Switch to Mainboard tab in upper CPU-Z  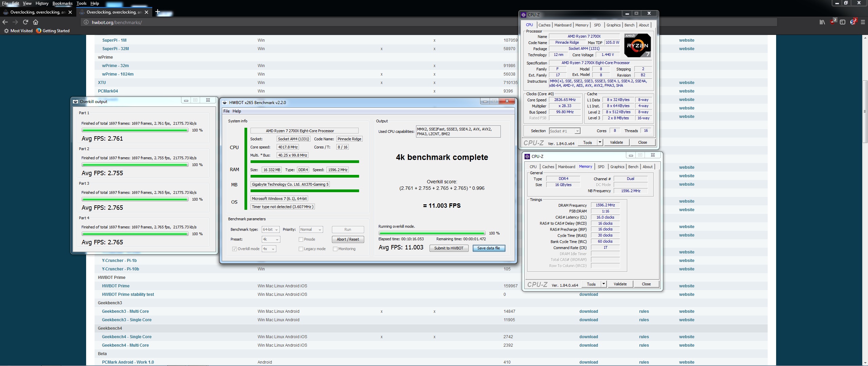563,25
